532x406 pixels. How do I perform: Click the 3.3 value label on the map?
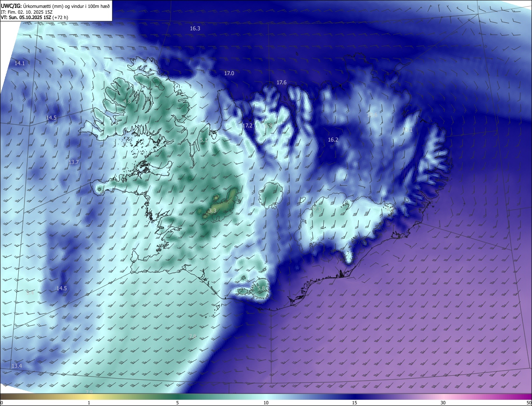point(212,211)
